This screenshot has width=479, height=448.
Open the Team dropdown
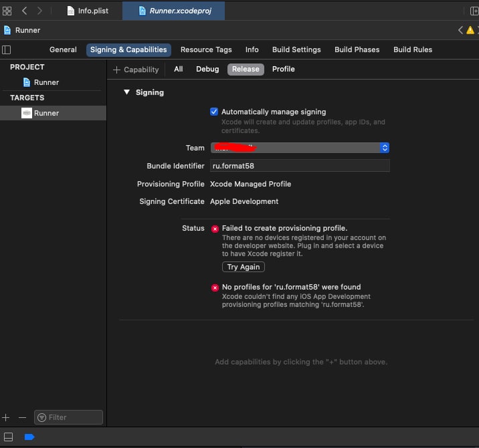[x=300, y=148]
